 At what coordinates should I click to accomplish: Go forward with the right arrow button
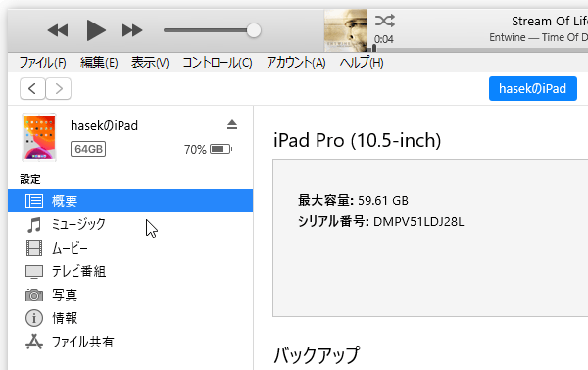click(59, 89)
